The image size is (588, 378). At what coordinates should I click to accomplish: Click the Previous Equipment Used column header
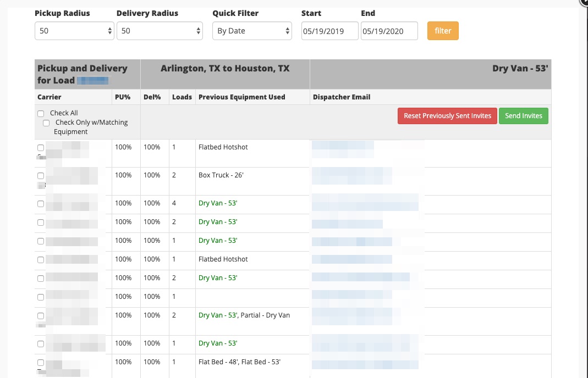(x=241, y=97)
